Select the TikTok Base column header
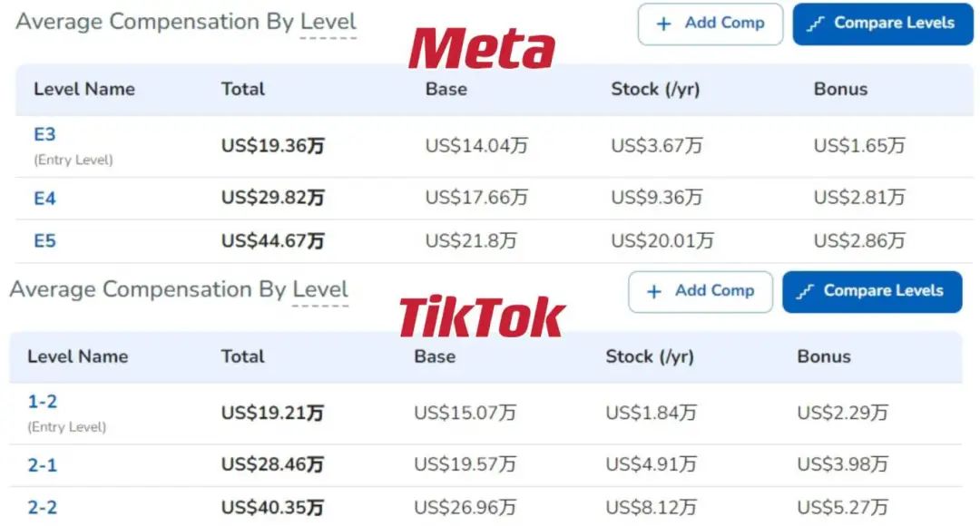Viewport: 980px width, 526px height. (435, 356)
